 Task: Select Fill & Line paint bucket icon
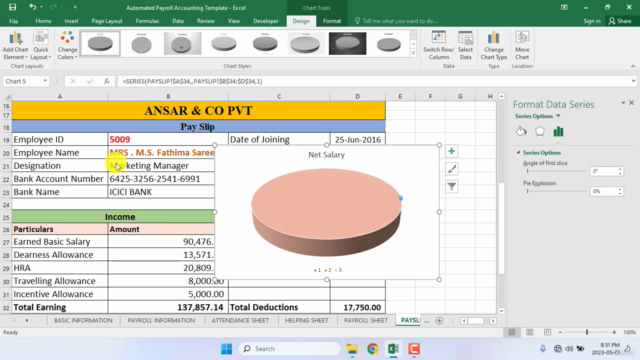tap(521, 131)
